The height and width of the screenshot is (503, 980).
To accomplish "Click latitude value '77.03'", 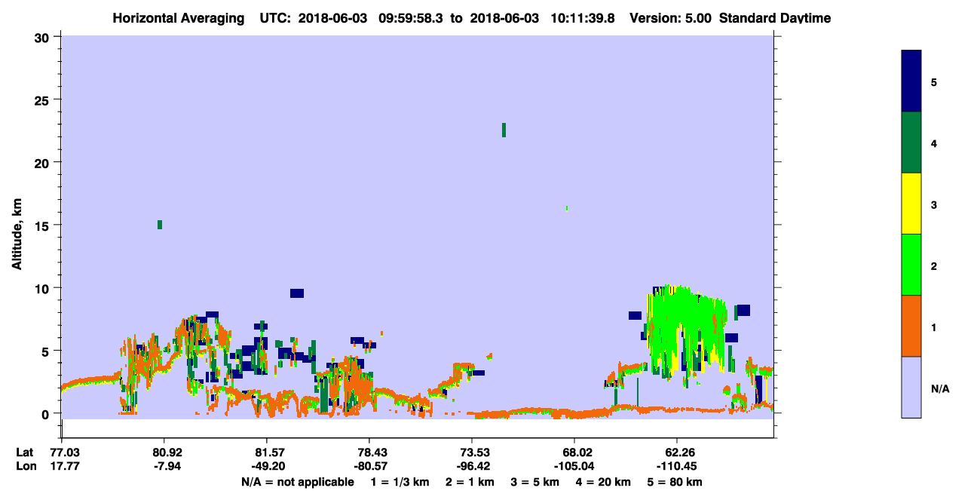I will click(x=64, y=452).
